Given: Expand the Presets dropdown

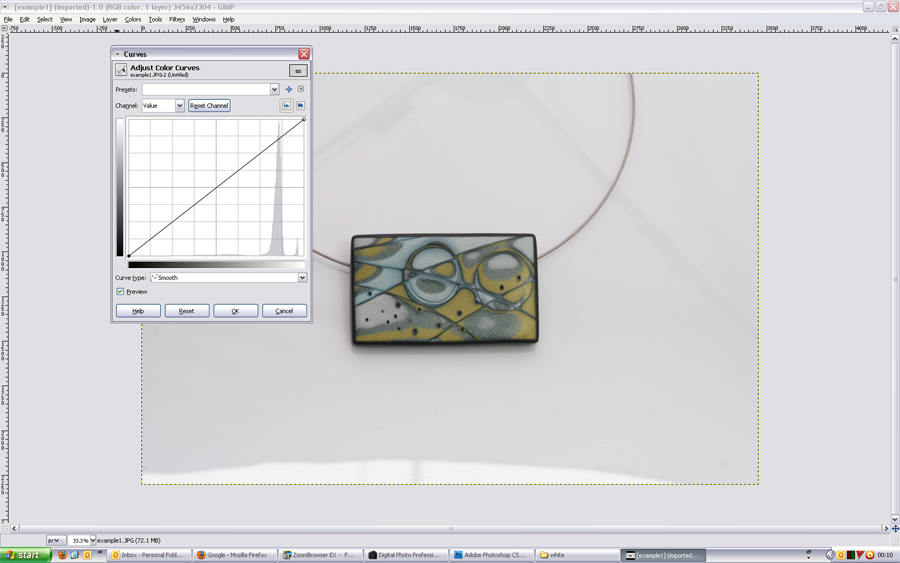Looking at the screenshot, I should point(274,90).
